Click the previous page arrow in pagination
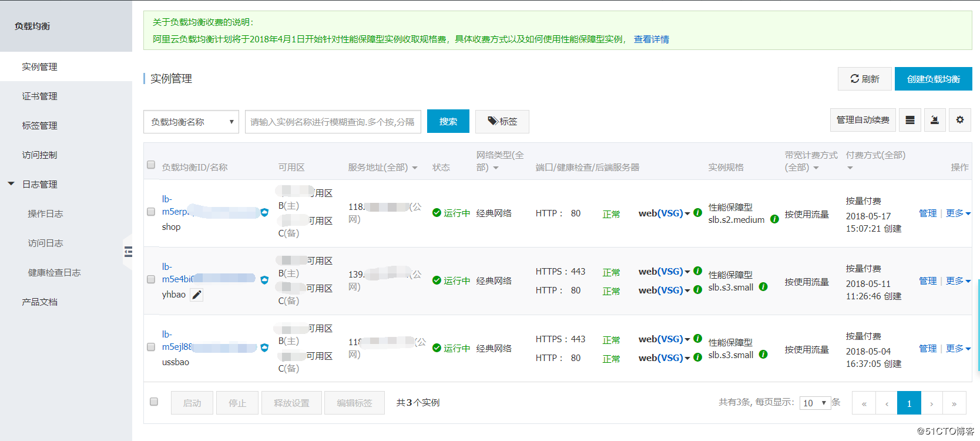980x441 pixels. coord(887,403)
